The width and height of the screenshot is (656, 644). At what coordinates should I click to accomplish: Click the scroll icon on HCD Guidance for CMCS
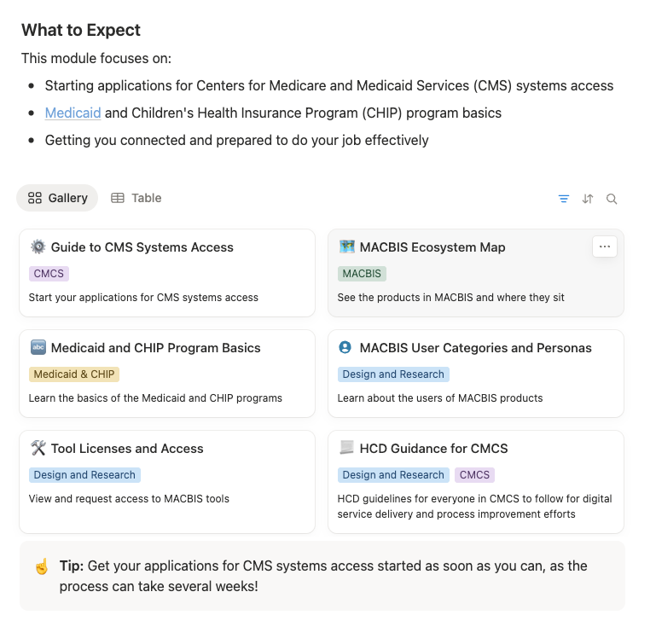pos(345,449)
